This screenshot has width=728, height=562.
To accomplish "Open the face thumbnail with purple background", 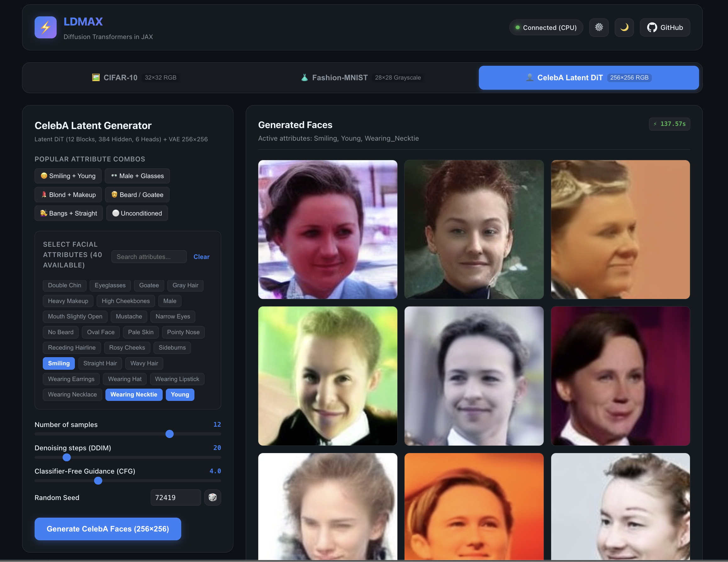I will pyautogui.click(x=328, y=229).
